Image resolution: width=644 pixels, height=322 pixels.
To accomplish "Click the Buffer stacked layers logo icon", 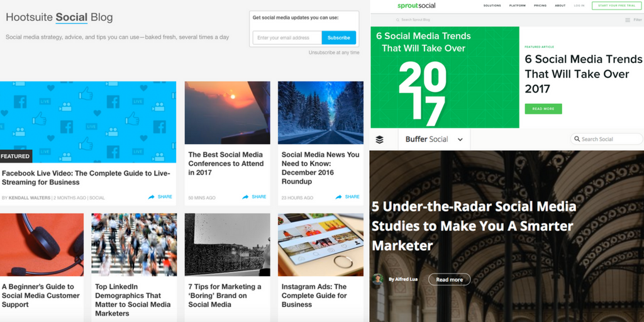I will (379, 140).
